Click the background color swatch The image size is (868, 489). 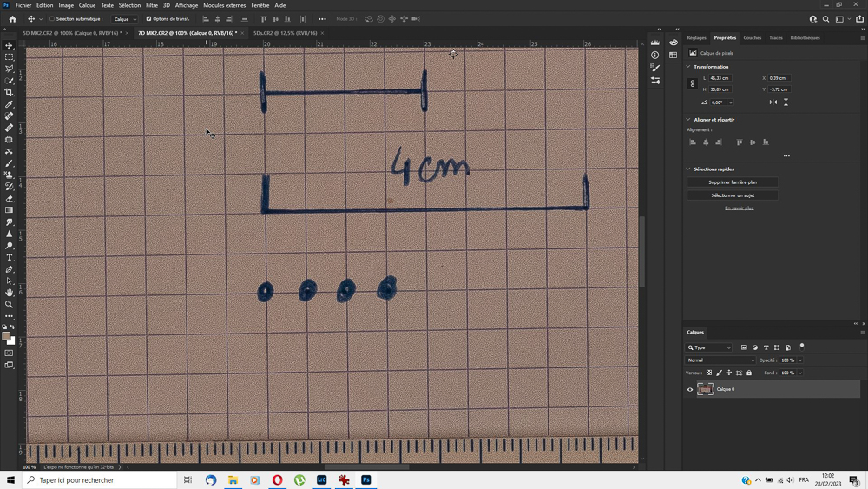pyautogui.click(x=12, y=341)
